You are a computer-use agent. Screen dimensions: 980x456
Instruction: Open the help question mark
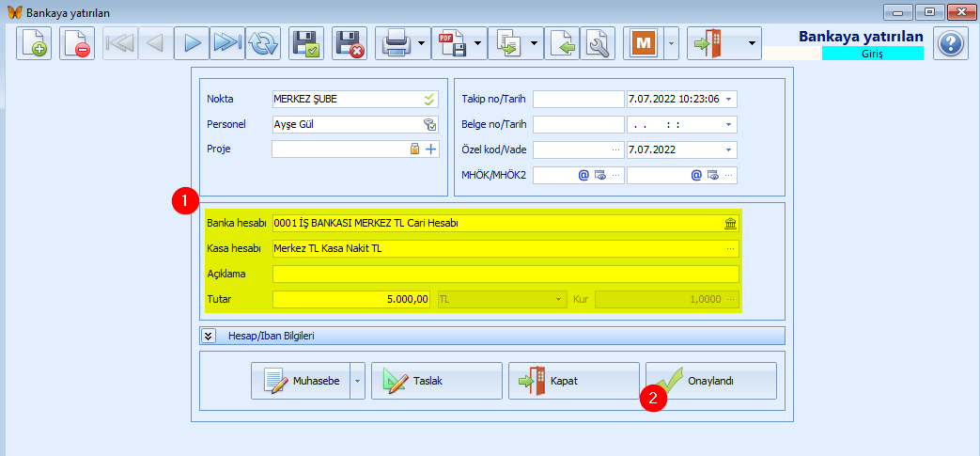click(x=950, y=43)
